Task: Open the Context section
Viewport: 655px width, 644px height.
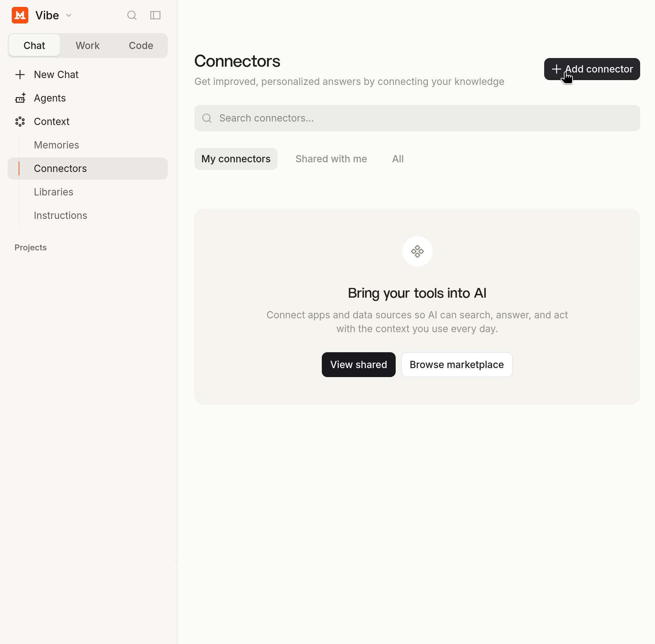Action: (x=88, y=122)
